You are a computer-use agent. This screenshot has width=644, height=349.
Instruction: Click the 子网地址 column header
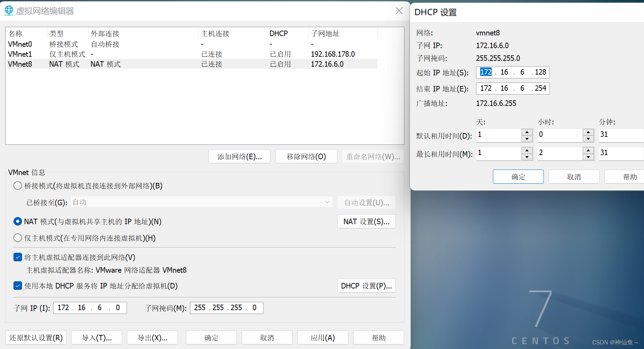tap(343, 33)
